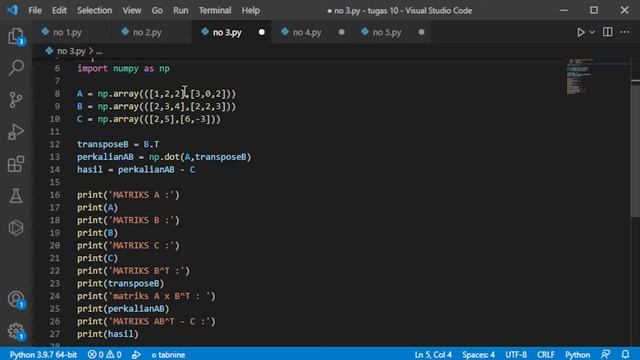Open the Explorer view in activity bar
Image resolution: width=640 pixels, height=360 pixels.
click(16, 36)
